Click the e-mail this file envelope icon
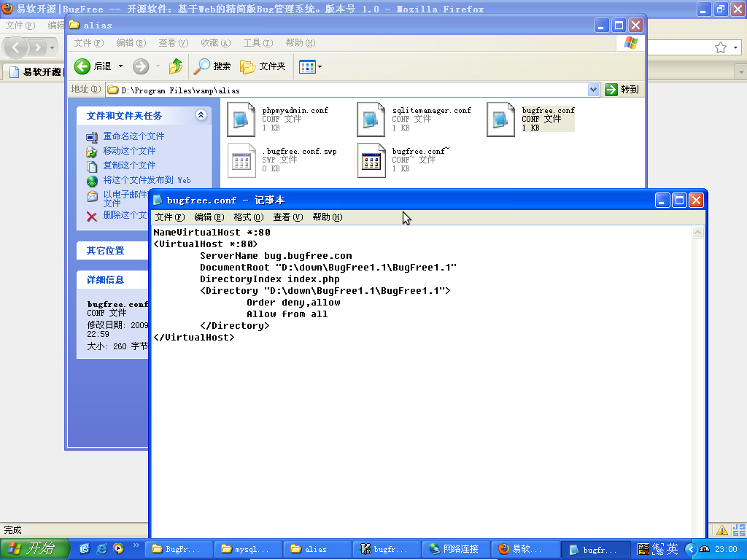This screenshot has width=747, height=560. tap(92, 196)
